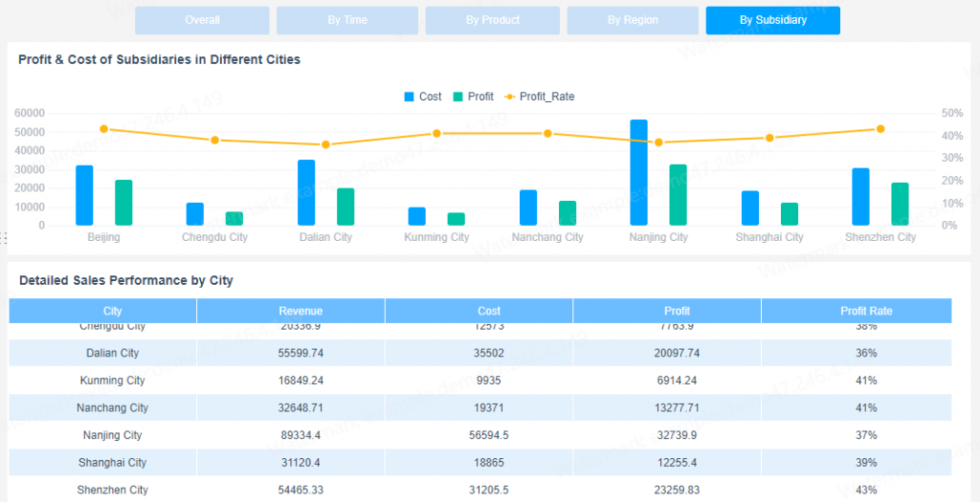Click revenue value 89334.4
The width and height of the screenshot is (980, 502).
(301, 435)
